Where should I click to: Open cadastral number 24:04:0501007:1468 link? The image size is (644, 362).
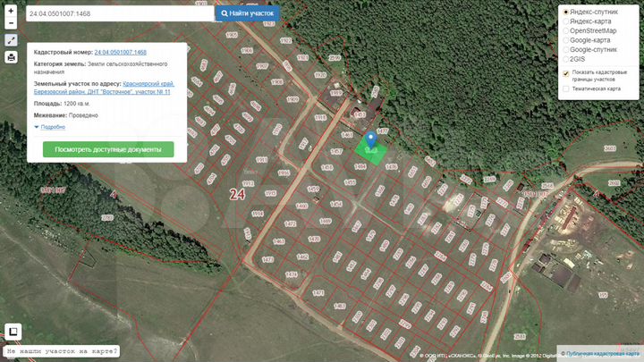coord(121,52)
